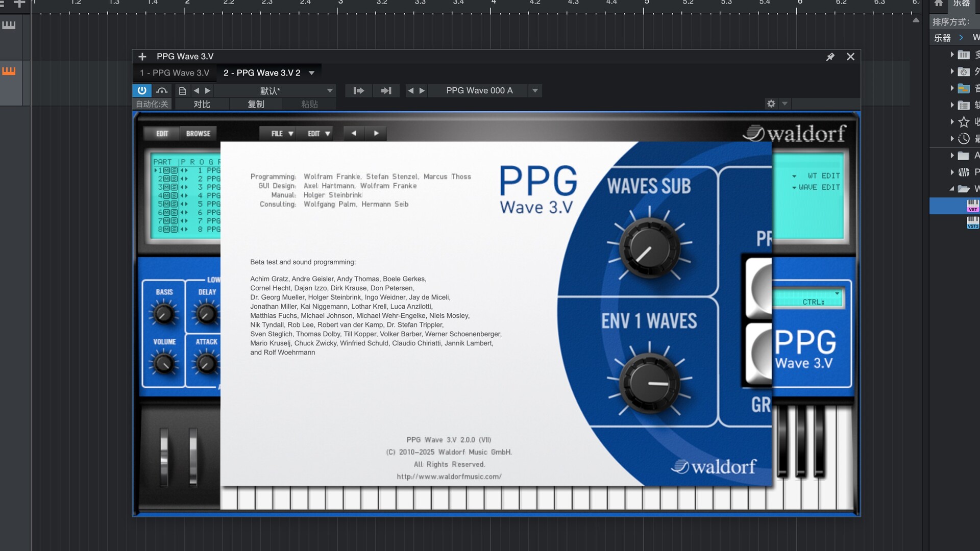Select the 乐器 tab in browser
Image resolution: width=980 pixels, height=551 pixels.
click(962, 4)
